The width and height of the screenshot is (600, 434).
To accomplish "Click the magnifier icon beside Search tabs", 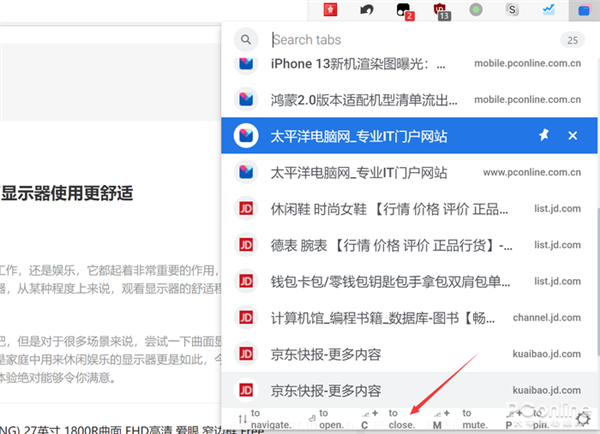I will 246,39.
